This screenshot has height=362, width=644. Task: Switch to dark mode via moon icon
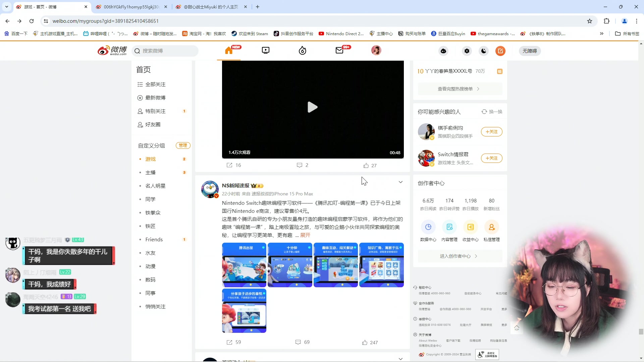(483, 51)
